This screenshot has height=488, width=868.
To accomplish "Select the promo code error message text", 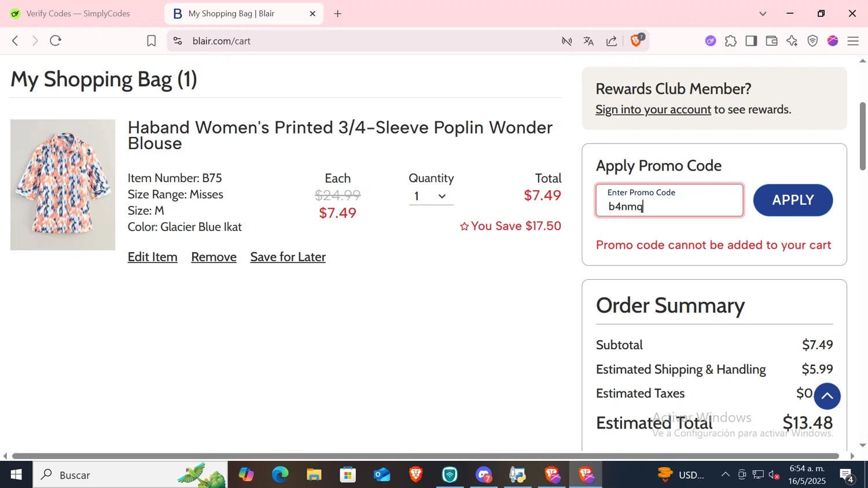I will click(x=713, y=245).
